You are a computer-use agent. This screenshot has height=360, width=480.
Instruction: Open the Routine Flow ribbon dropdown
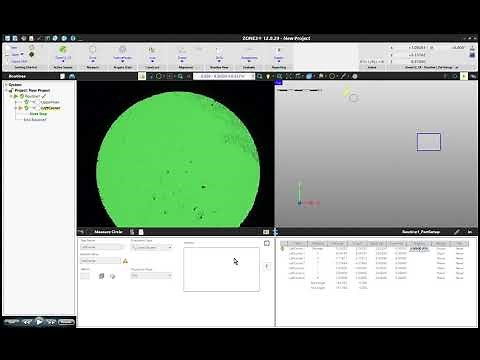point(219,61)
